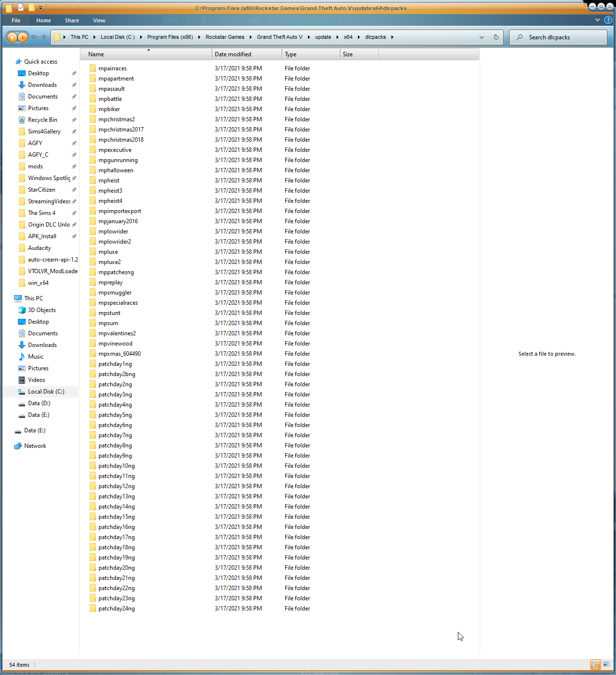The height and width of the screenshot is (675, 616).
Task: Sort by the Size column header
Action: coord(359,54)
